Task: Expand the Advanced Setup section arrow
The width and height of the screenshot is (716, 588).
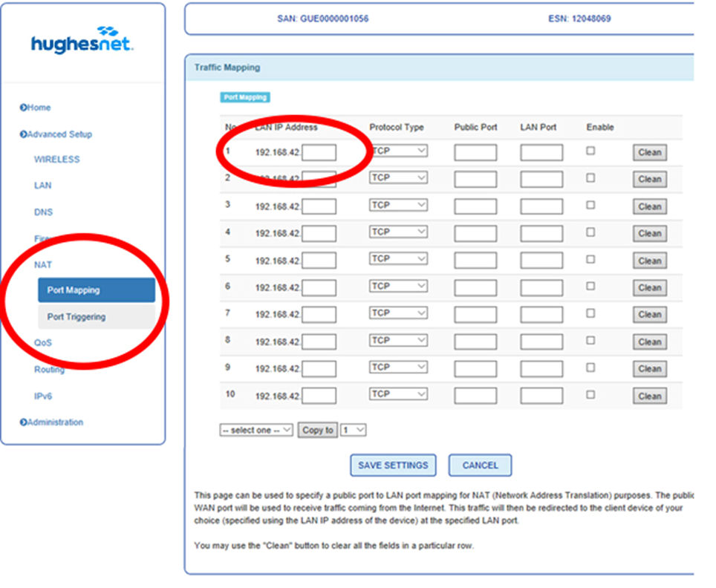Action: (x=25, y=134)
